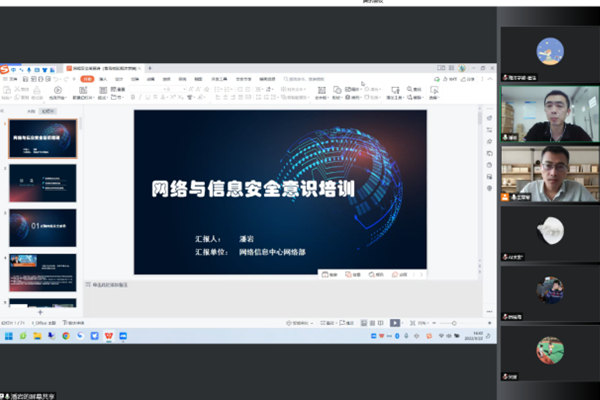
Task: Open File Explorer from the taskbar
Action: 37,336
